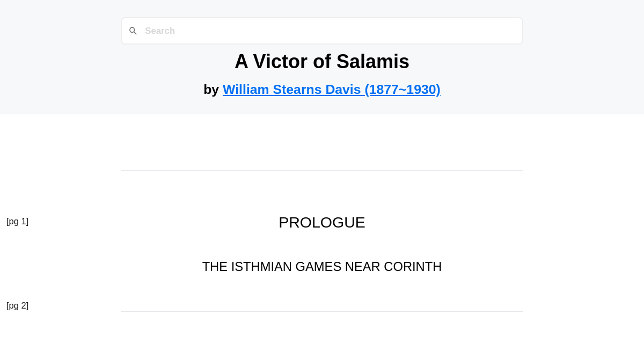Activate the lens icon beside the Search placeholder
This screenshot has height=337, width=644.
tap(133, 31)
